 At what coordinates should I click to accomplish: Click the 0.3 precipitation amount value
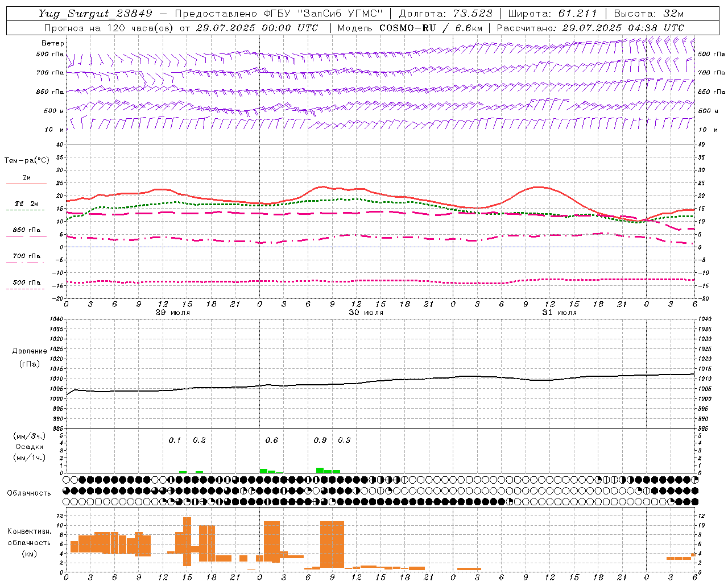(x=344, y=440)
